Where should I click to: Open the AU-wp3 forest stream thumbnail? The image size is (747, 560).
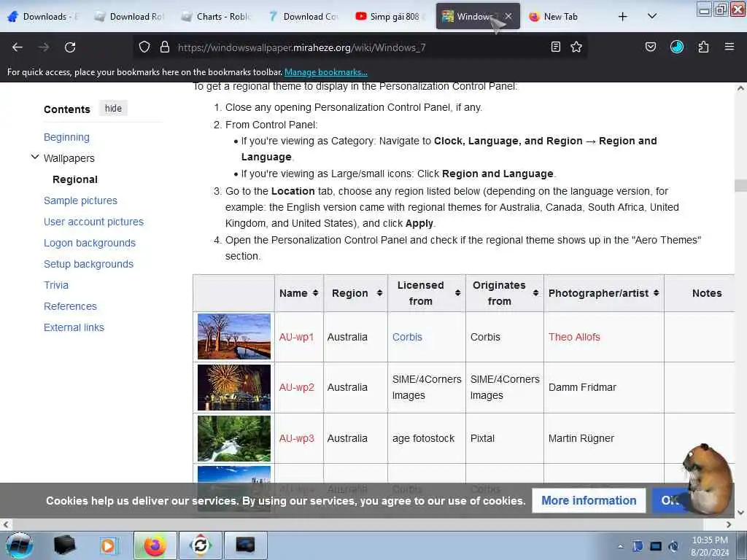(234, 438)
